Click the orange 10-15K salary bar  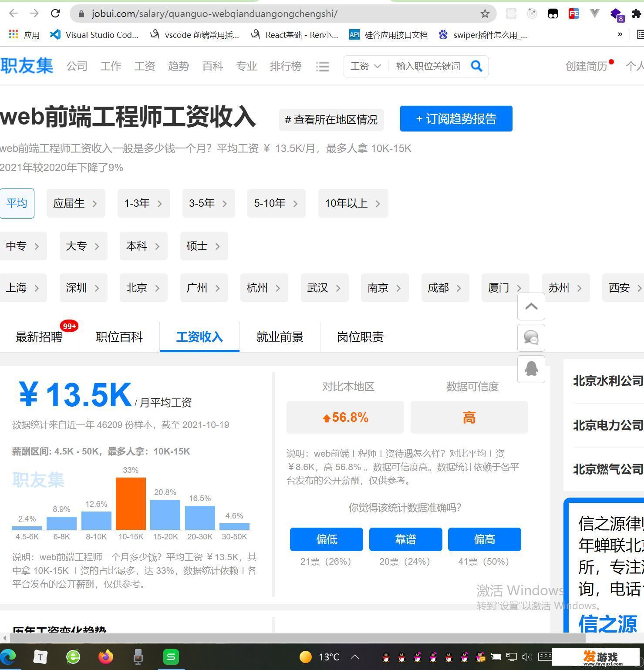coord(131,504)
